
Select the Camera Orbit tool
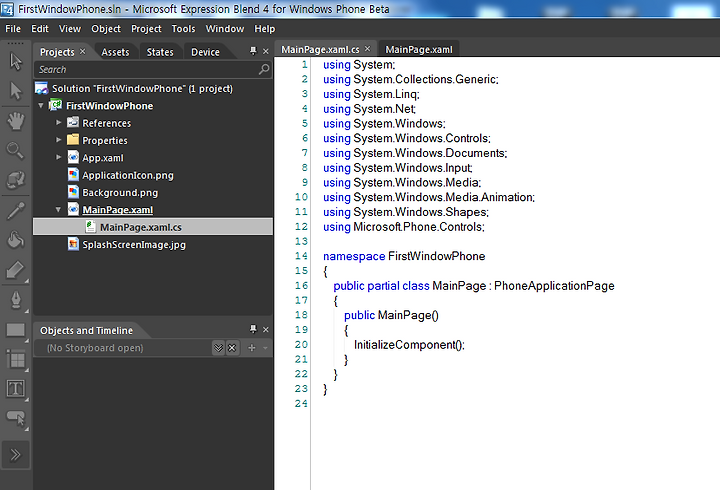(x=16, y=180)
